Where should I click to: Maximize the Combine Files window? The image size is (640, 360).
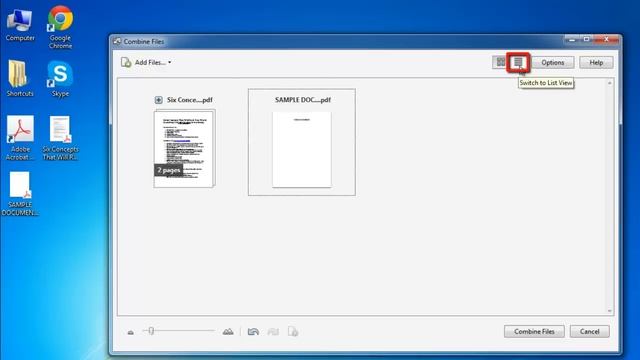[586, 40]
